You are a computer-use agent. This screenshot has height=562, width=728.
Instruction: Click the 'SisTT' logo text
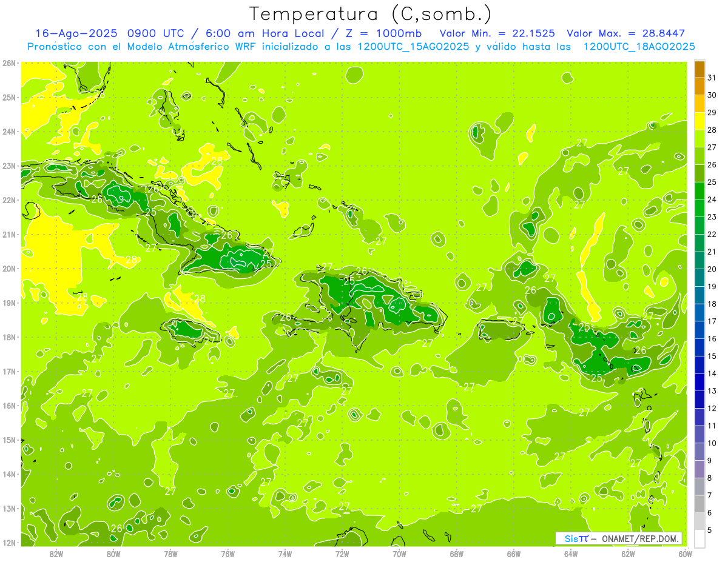[x=576, y=538]
